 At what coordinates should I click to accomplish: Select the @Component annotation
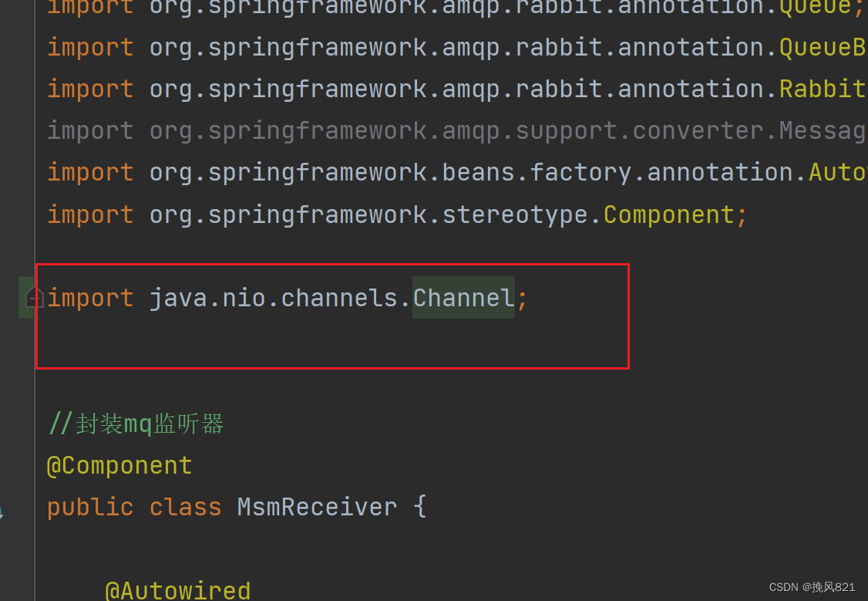[x=119, y=464]
